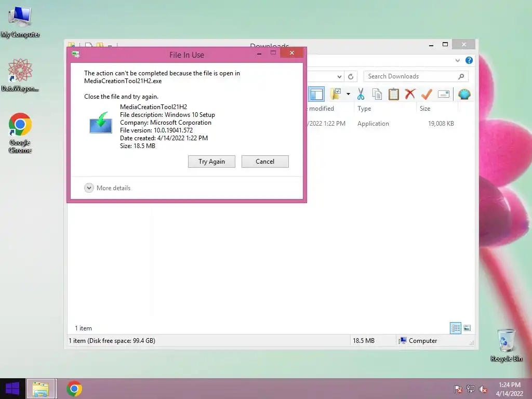
Task: Sort by the Date modified column header
Action: click(x=330, y=109)
